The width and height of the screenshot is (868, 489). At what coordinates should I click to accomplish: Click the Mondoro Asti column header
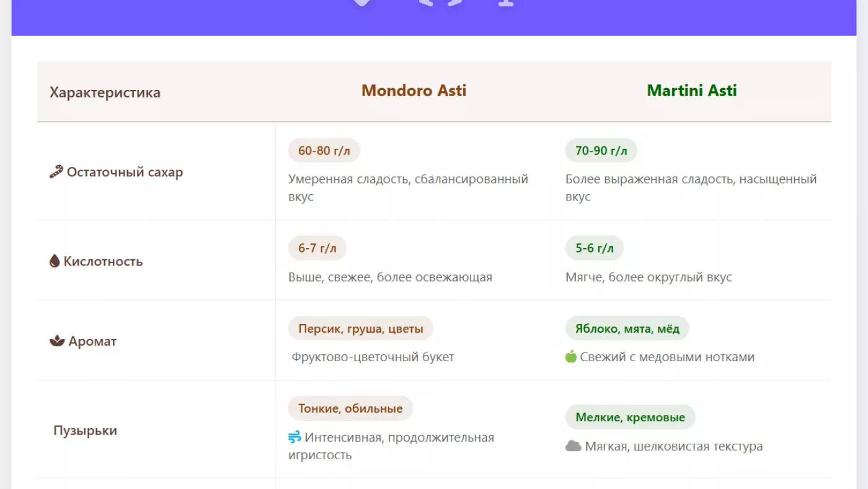(x=414, y=91)
